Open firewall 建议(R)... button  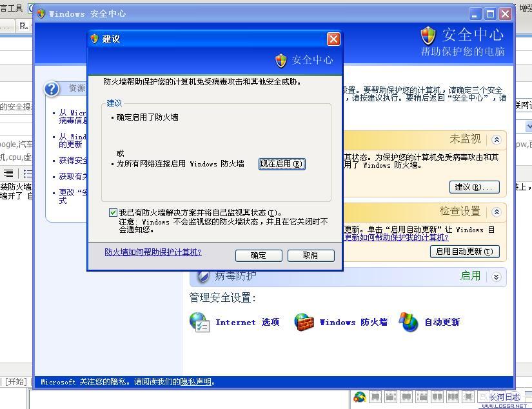pos(475,187)
